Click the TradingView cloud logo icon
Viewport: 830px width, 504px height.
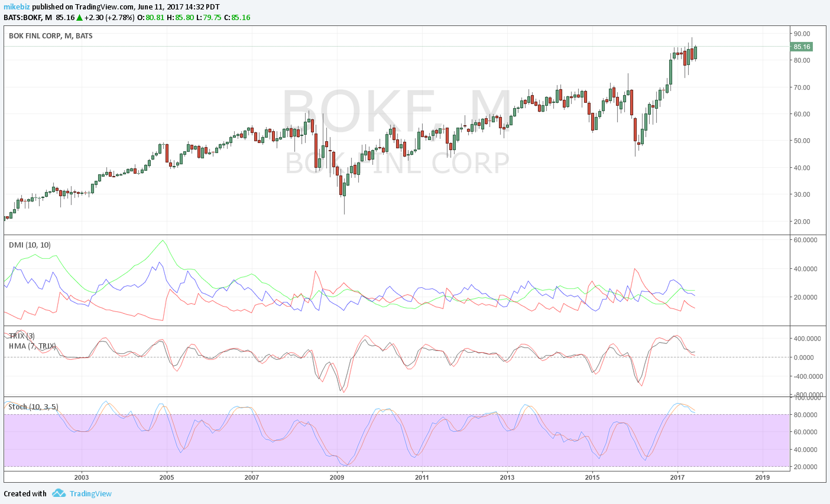tap(59, 493)
